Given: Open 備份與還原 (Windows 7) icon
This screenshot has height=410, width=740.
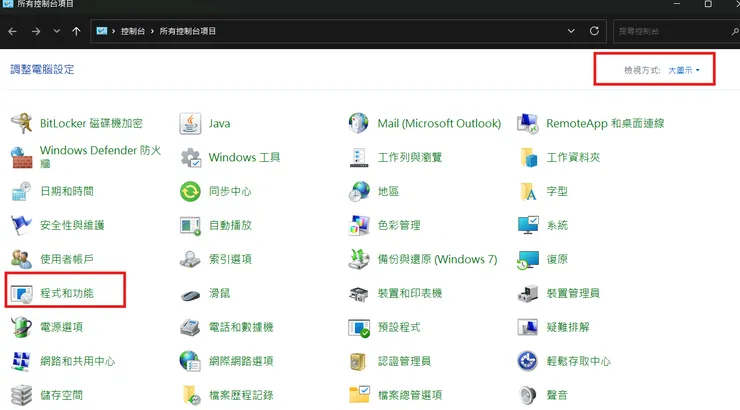Looking at the screenshot, I should click(x=359, y=259).
